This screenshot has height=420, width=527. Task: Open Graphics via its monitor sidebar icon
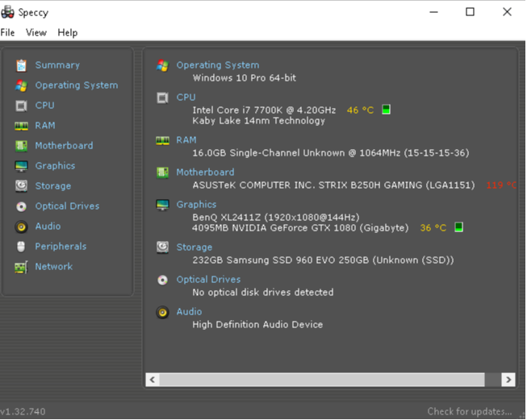click(21, 166)
